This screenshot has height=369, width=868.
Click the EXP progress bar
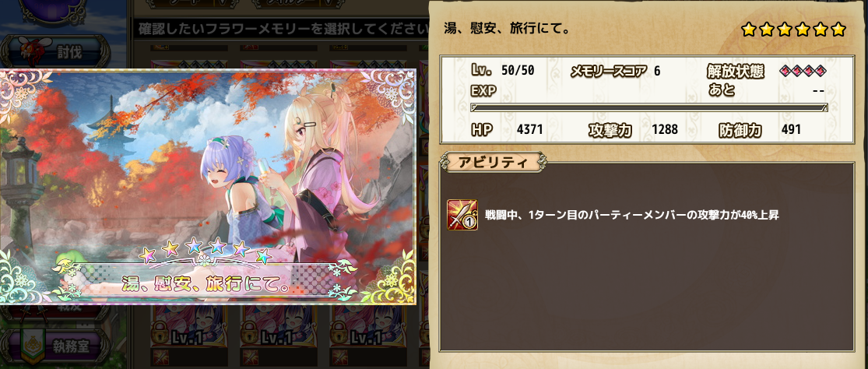point(648,108)
